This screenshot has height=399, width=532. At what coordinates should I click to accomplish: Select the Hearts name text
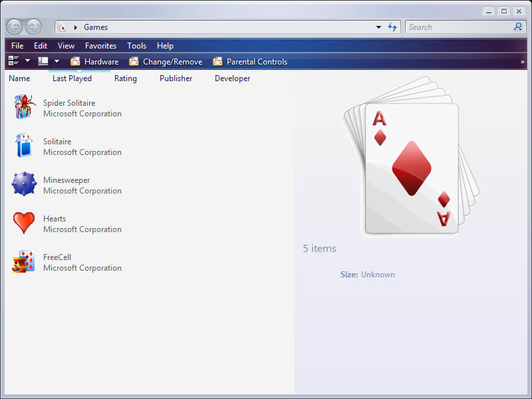pyautogui.click(x=55, y=219)
